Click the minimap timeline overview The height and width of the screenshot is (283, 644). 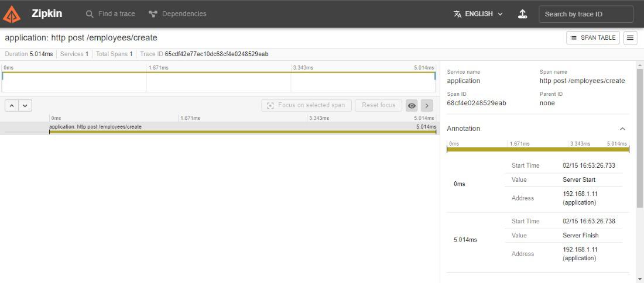(x=218, y=82)
